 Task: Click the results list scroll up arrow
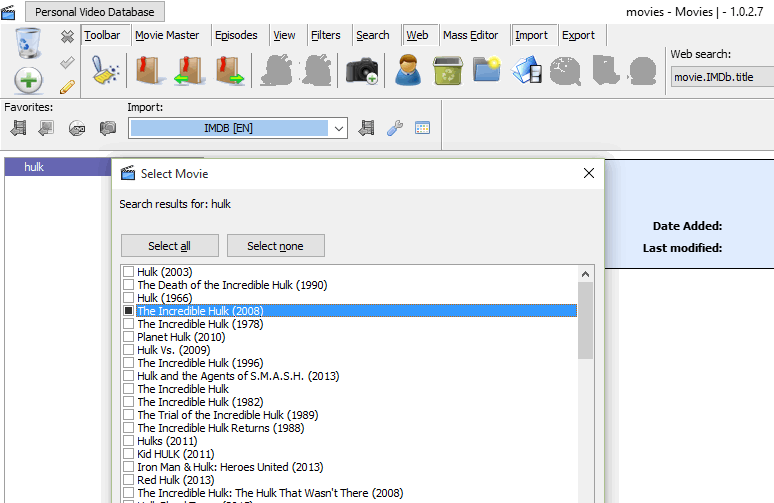(585, 274)
